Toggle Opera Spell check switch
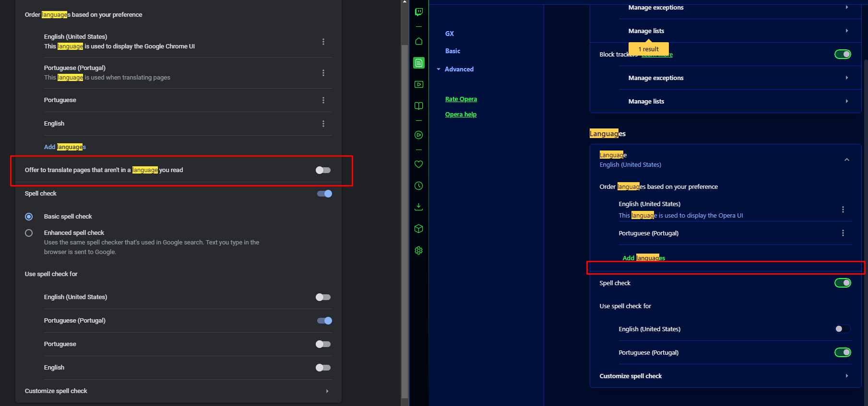Screen dimensions: 868x406 843,283
